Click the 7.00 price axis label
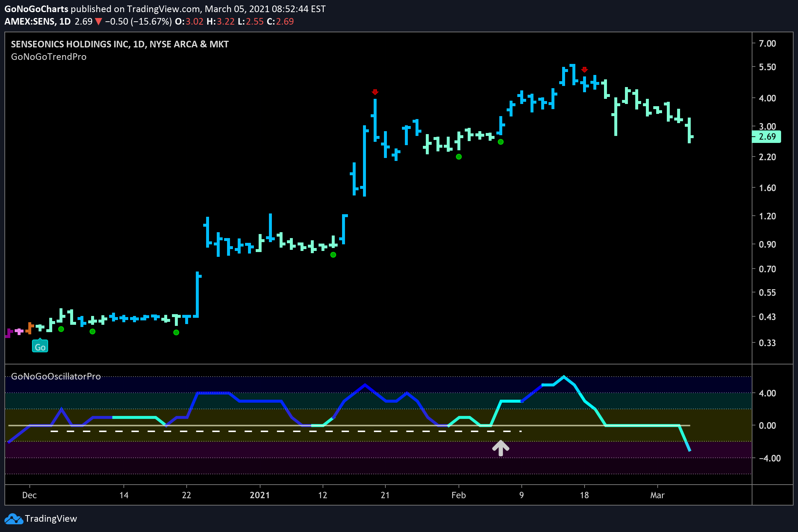 coord(768,43)
